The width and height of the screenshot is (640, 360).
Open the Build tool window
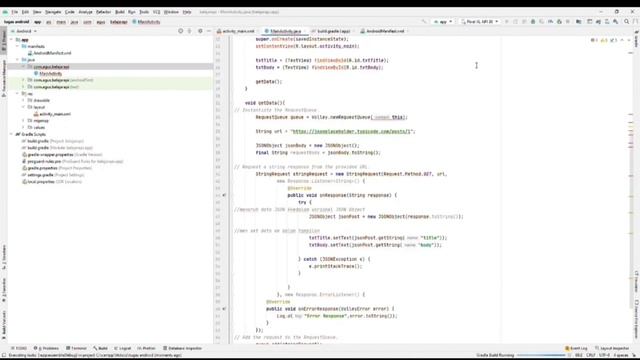100,348
